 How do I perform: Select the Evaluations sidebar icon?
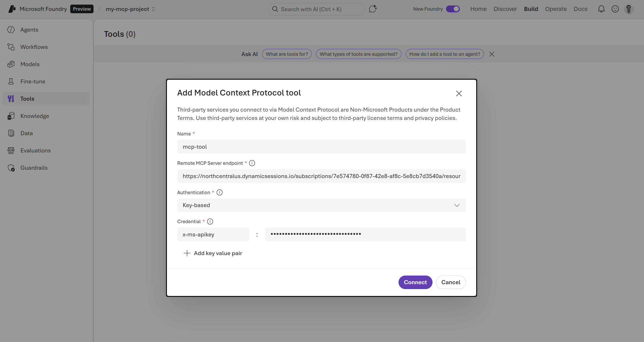pyautogui.click(x=11, y=150)
